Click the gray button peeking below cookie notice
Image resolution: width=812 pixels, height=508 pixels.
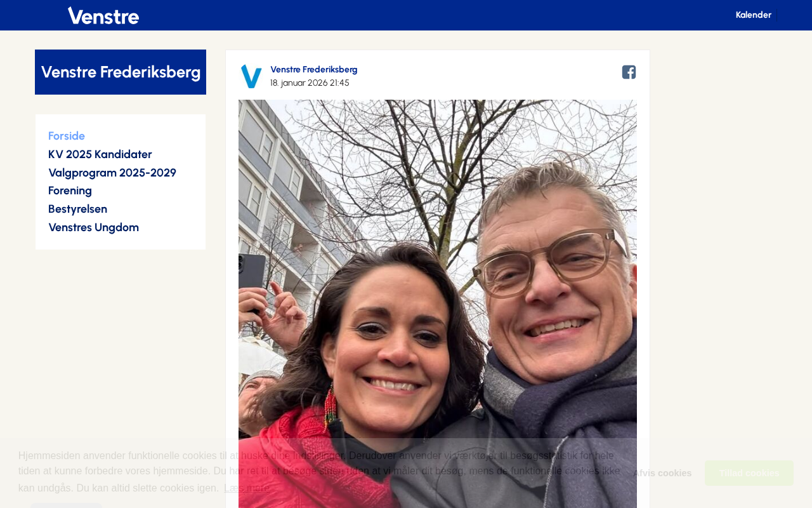(66, 505)
